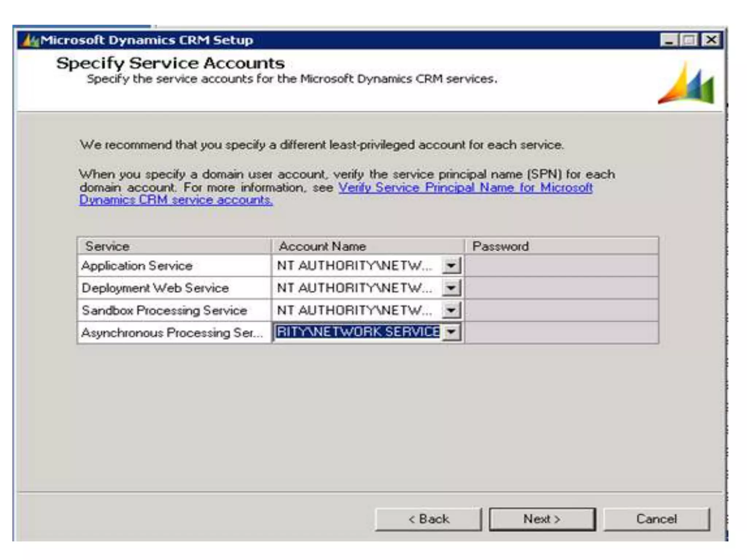Click Asynchronous Processing Service password field
This screenshot has width=747, height=560.
click(561, 332)
